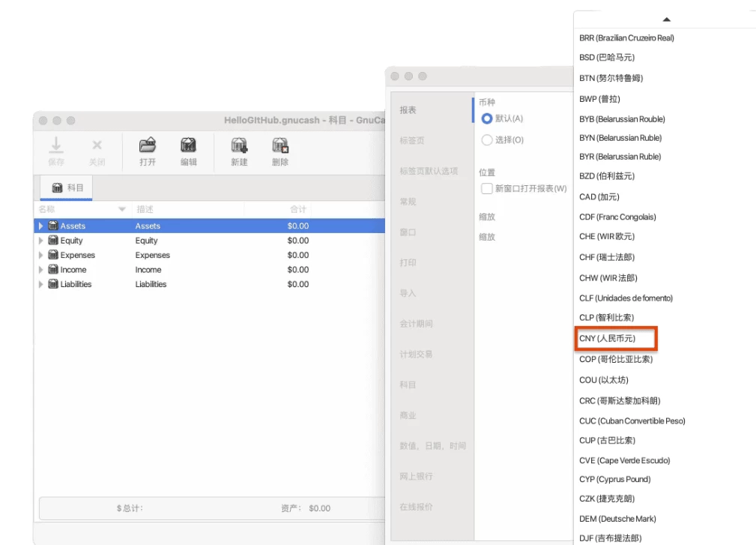Screen dimensions: 756x545
Task: Click the Income account icon in tree
Action: [x=53, y=270]
